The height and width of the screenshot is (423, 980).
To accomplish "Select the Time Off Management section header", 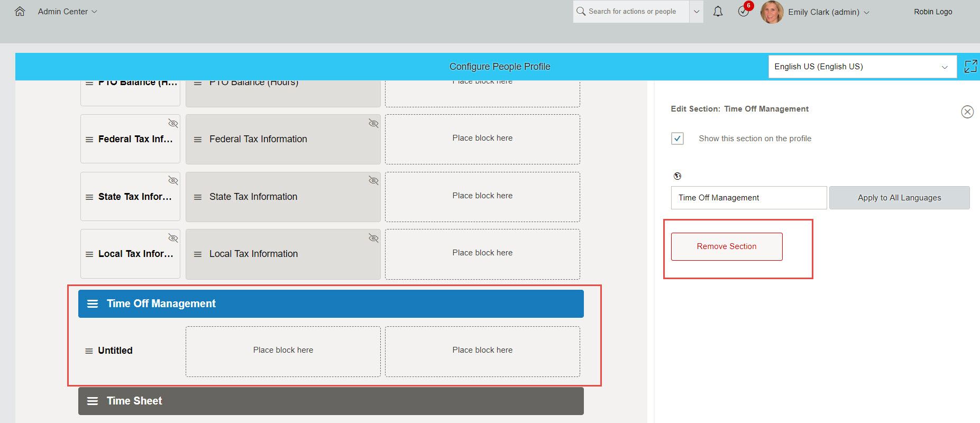I will pyautogui.click(x=331, y=304).
